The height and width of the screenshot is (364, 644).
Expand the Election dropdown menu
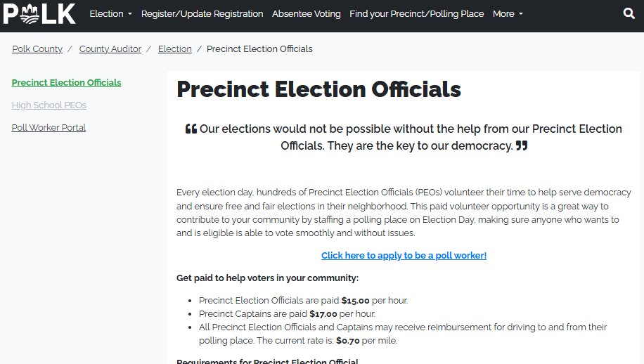(110, 14)
